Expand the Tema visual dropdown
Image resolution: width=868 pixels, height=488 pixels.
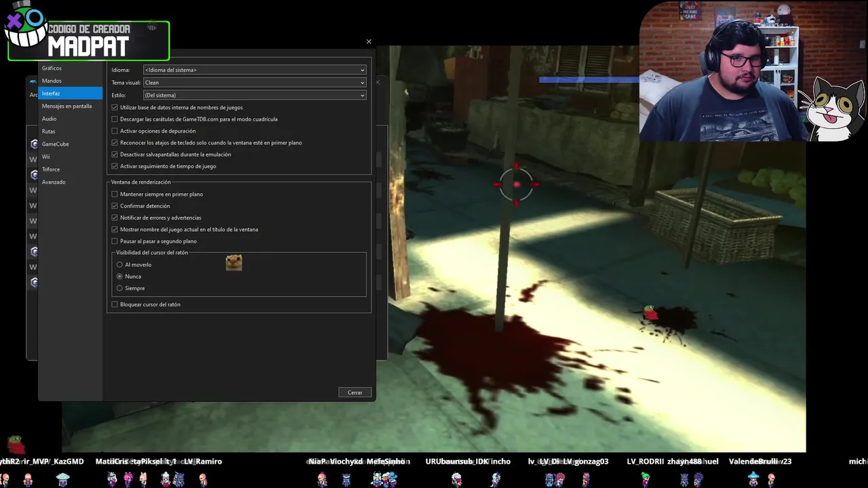click(x=254, y=83)
